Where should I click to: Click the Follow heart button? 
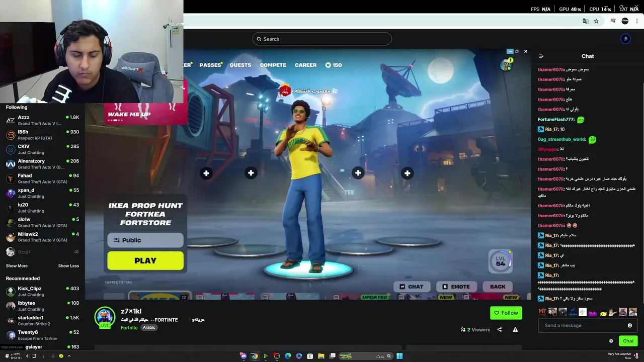point(506,313)
